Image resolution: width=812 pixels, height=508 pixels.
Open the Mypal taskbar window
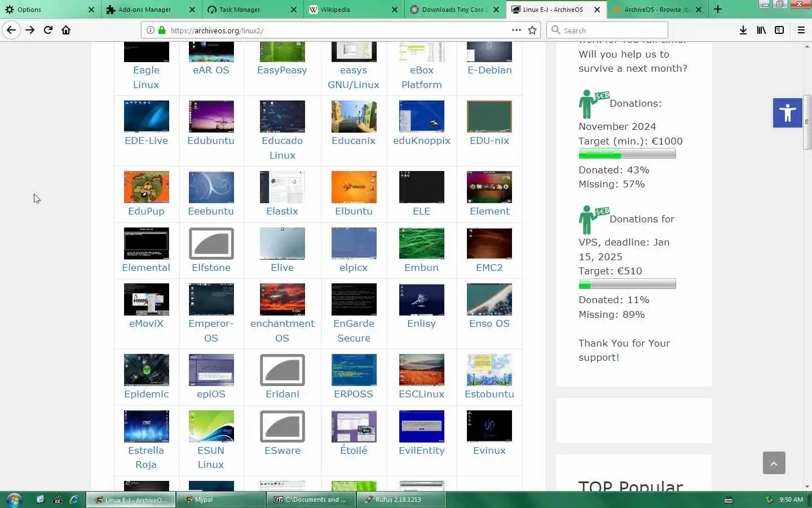point(220,500)
